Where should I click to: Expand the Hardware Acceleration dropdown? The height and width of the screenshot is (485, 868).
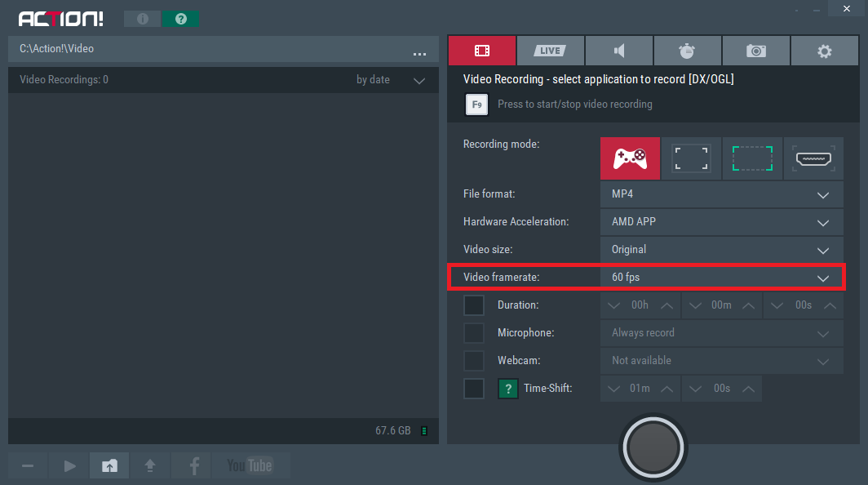pyautogui.click(x=721, y=222)
